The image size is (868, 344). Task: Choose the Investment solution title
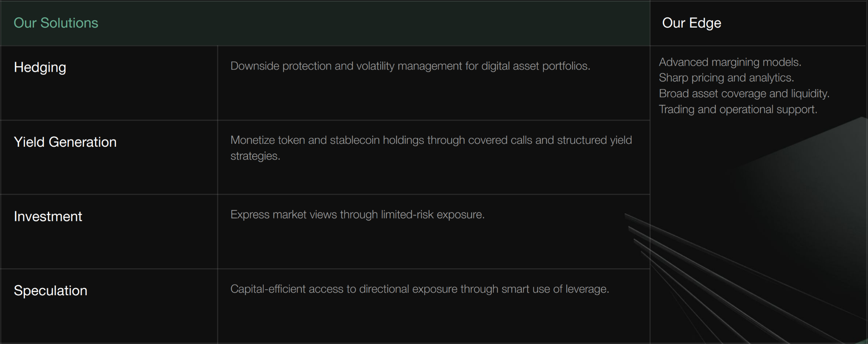[48, 216]
